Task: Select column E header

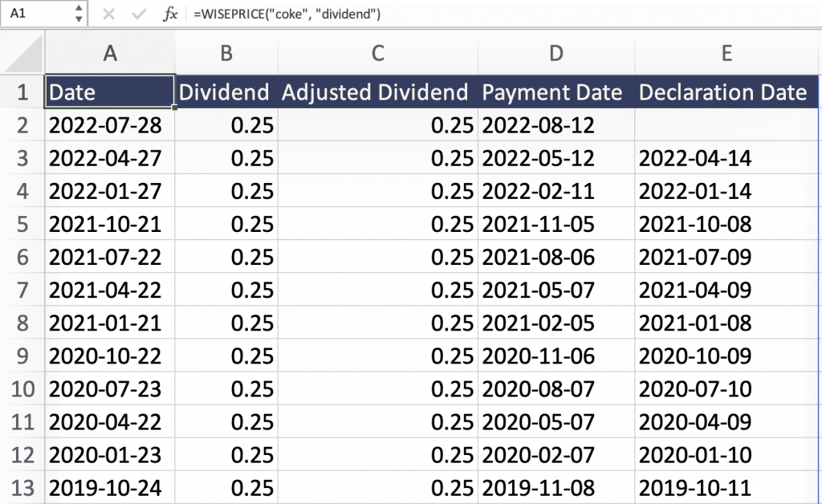Action: pyautogui.click(x=726, y=53)
